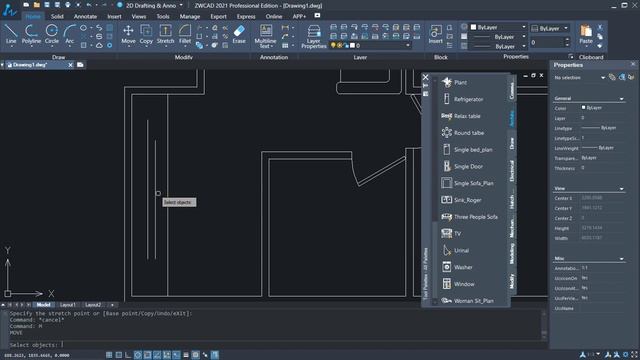Click the ZWCAD application logo
Screen dimensions: 640x360
tap(9, 9)
